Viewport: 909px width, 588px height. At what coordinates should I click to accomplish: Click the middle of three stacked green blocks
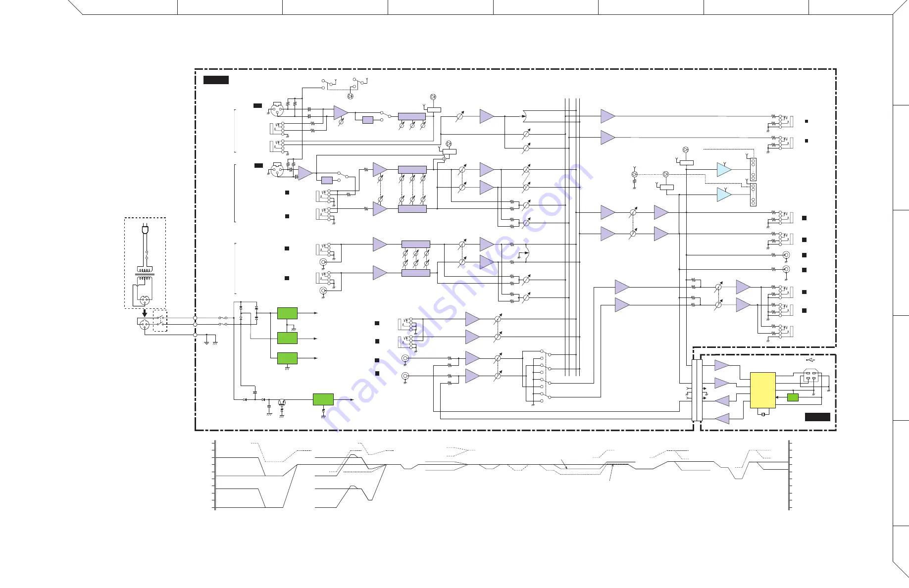pos(287,338)
